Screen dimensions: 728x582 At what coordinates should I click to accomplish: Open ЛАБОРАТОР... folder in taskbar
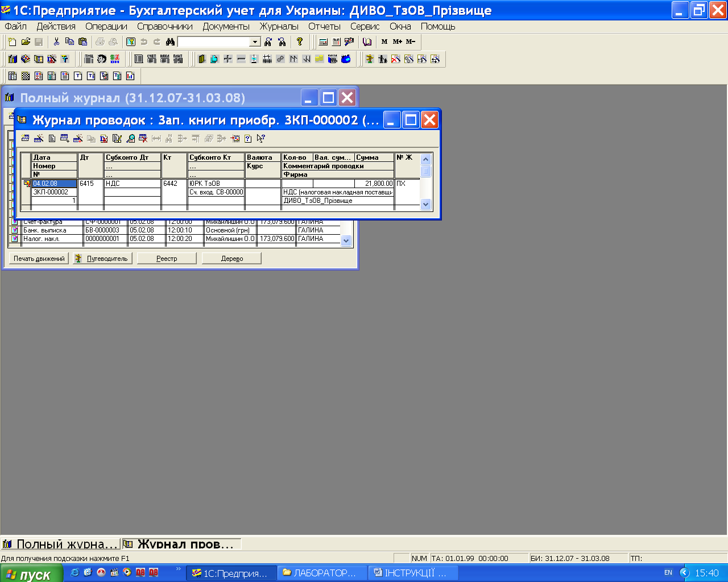(x=323, y=573)
